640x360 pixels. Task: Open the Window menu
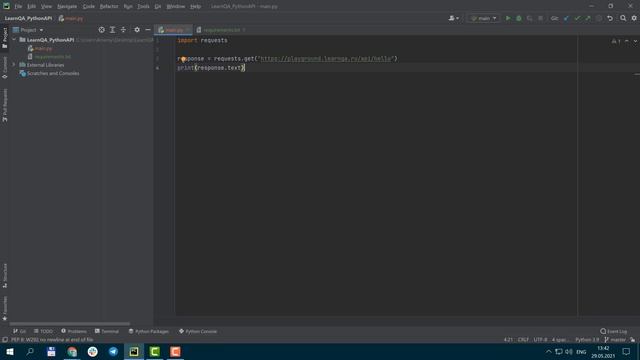coord(176,6)
